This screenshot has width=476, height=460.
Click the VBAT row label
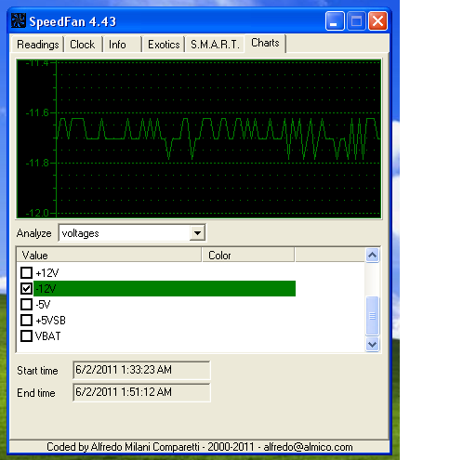[48, 336]
